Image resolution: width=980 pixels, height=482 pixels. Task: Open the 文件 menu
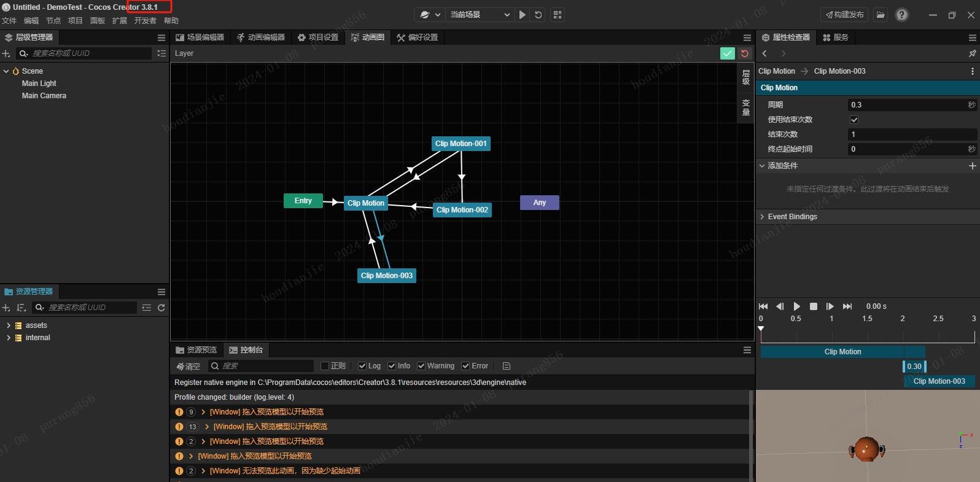click(9, 21)
